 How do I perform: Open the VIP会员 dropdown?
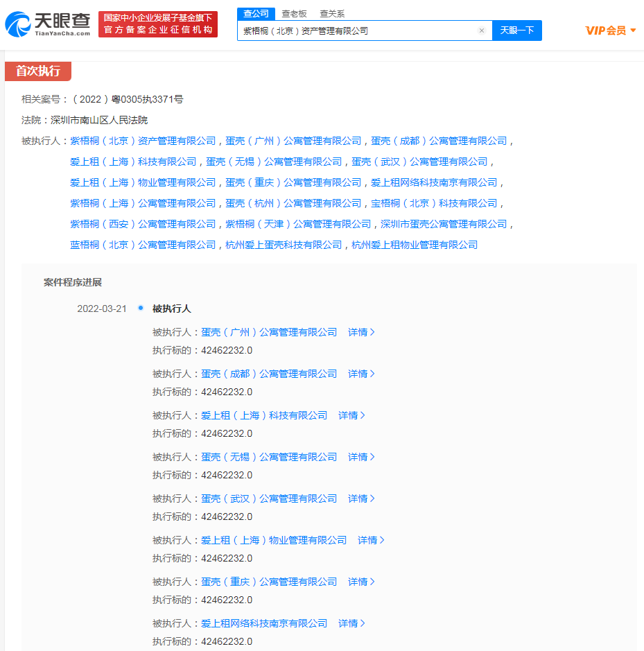coord(610,31)
